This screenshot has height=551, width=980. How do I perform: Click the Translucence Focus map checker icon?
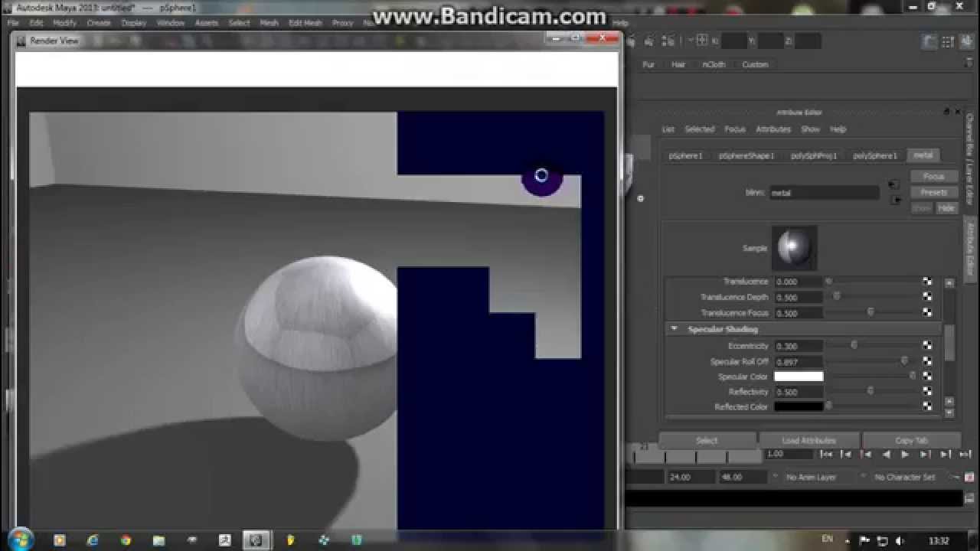click(x=927, y=313)
